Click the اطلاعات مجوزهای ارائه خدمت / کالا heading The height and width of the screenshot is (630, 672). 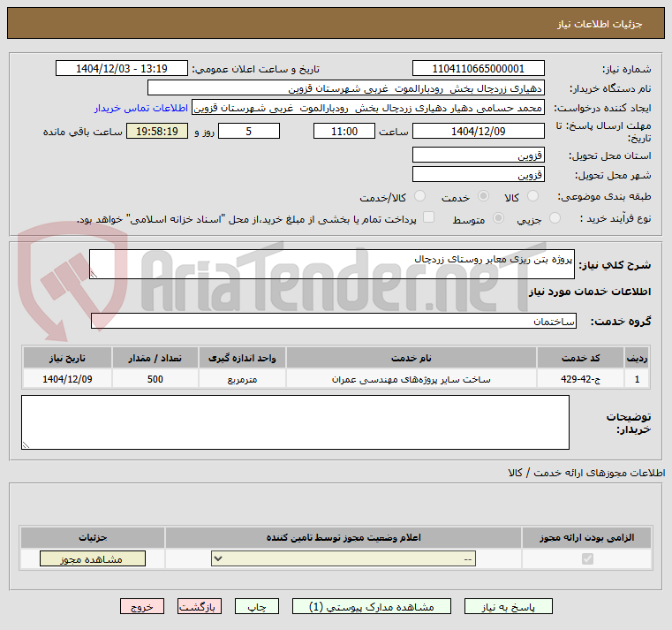(586, 473)
